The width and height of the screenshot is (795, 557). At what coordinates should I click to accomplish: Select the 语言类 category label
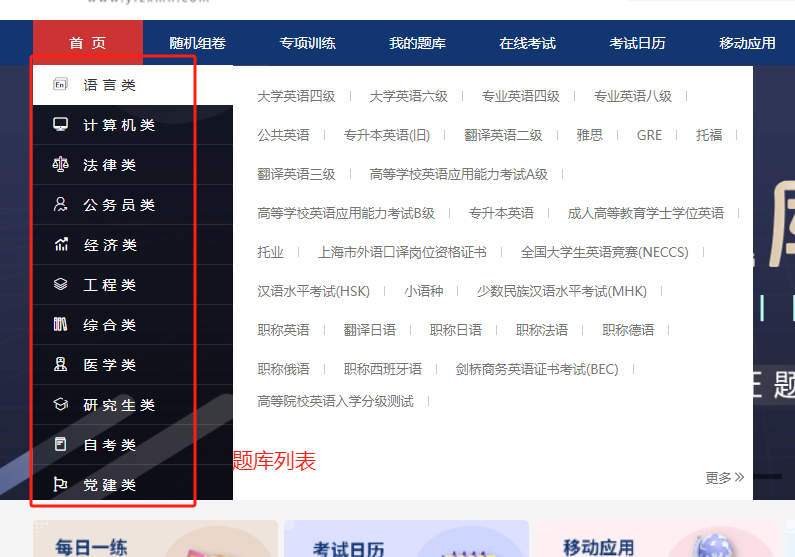110,85
